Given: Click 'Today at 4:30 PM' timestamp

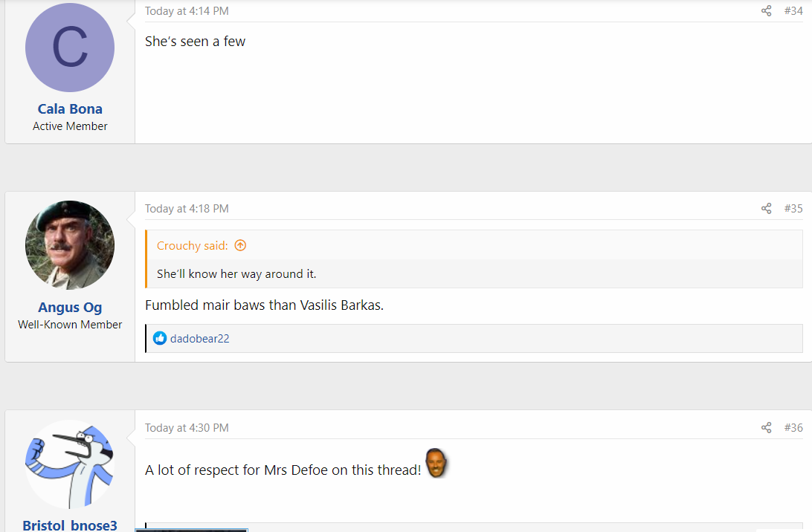Looking at the screenshot, I should click(187, 427).
